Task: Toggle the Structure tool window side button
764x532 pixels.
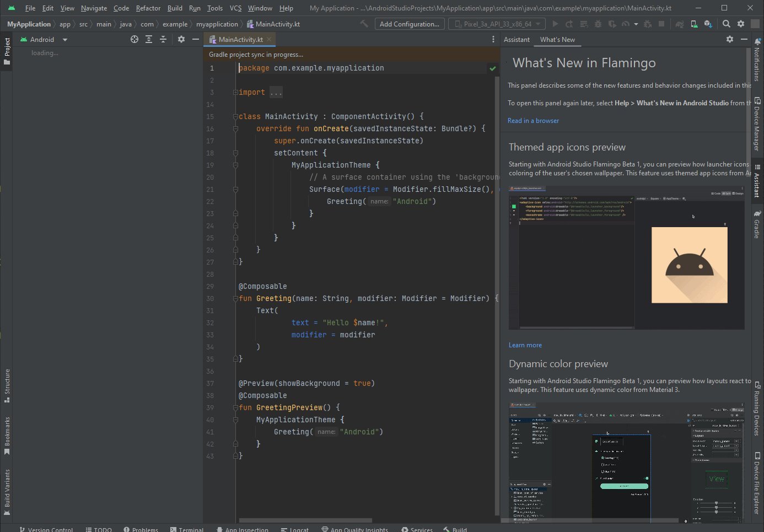Action: tap(7, 385)
